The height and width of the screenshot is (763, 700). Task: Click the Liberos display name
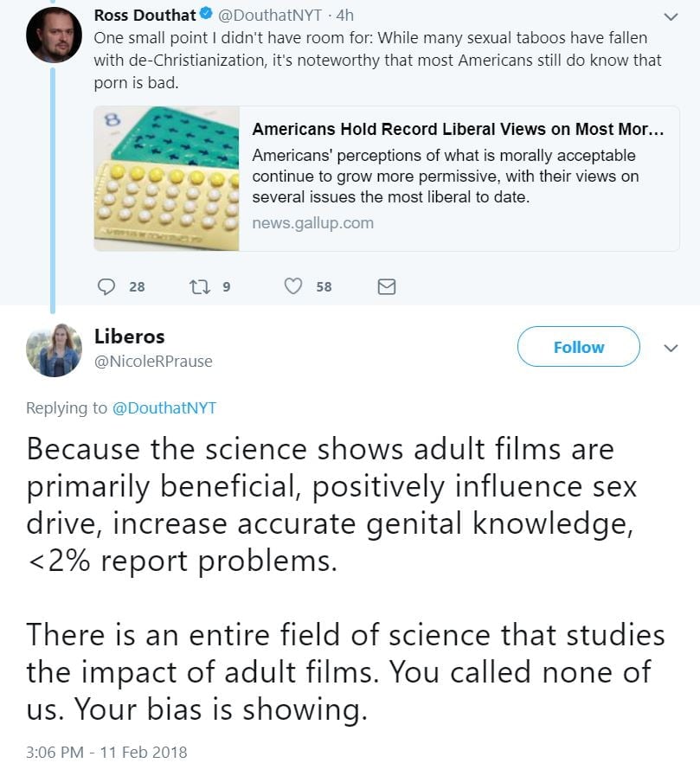tap(129, 337)
